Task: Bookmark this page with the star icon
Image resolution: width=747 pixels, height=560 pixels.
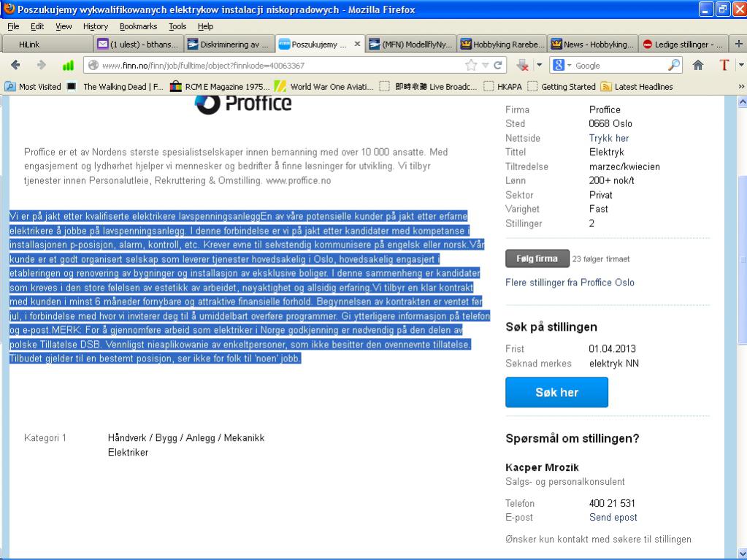Action: [472, 66]
